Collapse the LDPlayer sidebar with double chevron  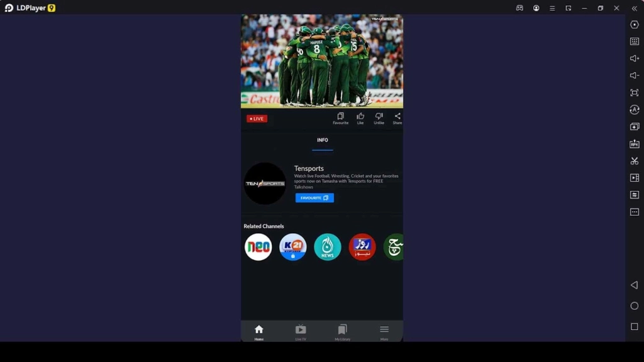pos(634,9)
